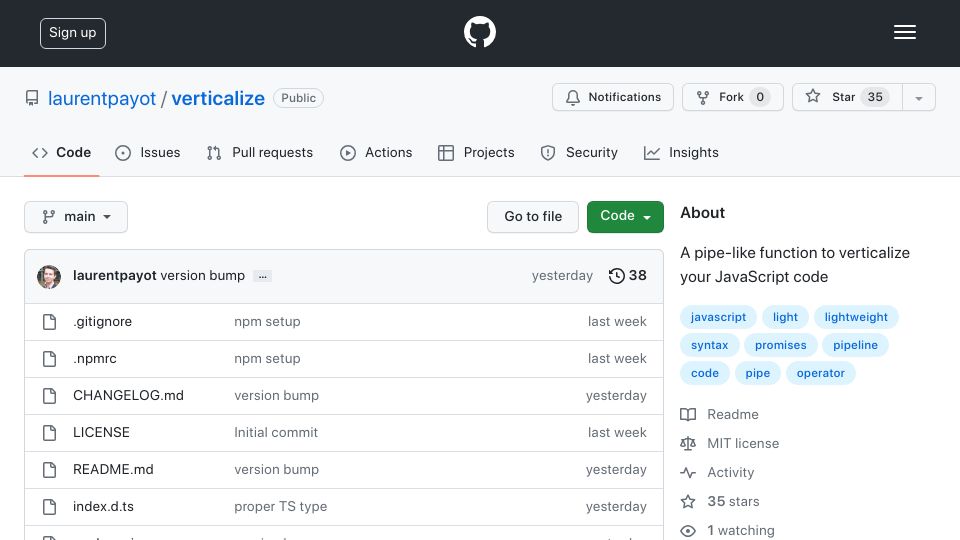Click the file icon next to .npmrc
Viewport: 960px width, 540px height.
pos(50,359)
